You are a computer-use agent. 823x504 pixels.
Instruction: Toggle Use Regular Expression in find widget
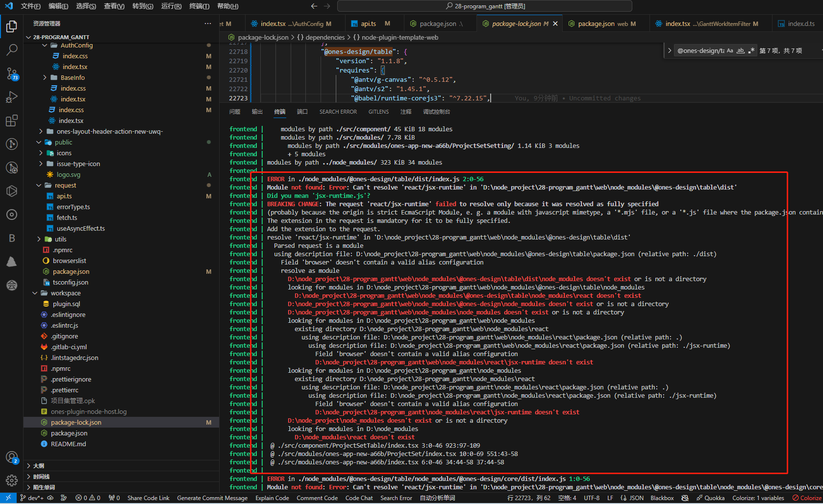tap(751, 50)
